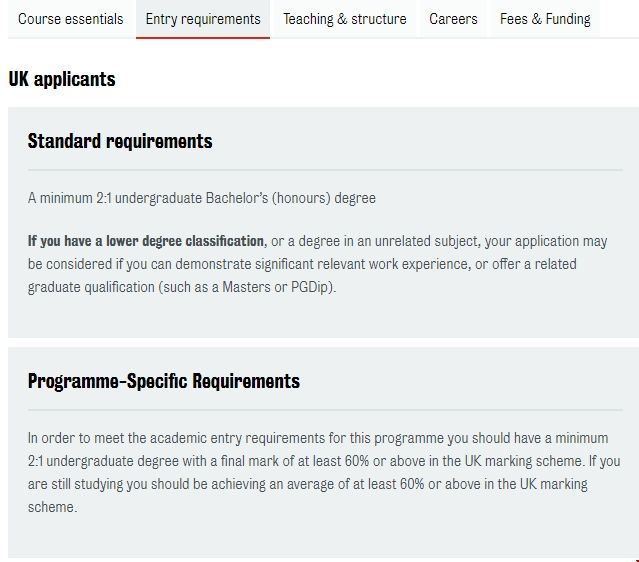Switch to the Teaching & structure tab
This screenshot has height=562, width=639.
coord(345,19)
